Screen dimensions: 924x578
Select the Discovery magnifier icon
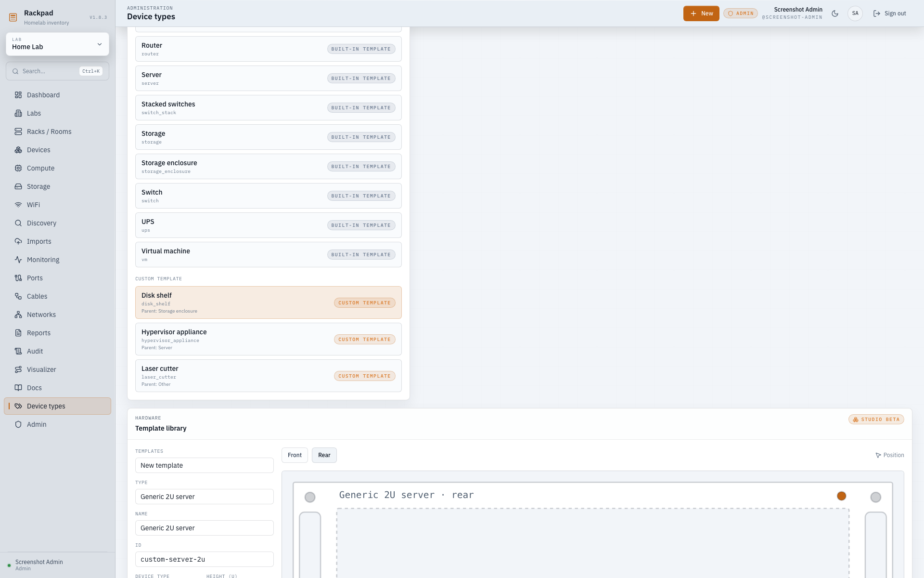click(18, 223)
